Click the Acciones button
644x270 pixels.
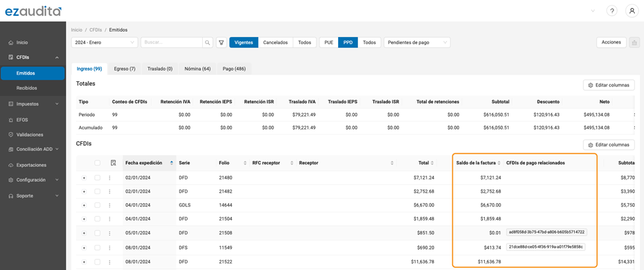point(611,42)
